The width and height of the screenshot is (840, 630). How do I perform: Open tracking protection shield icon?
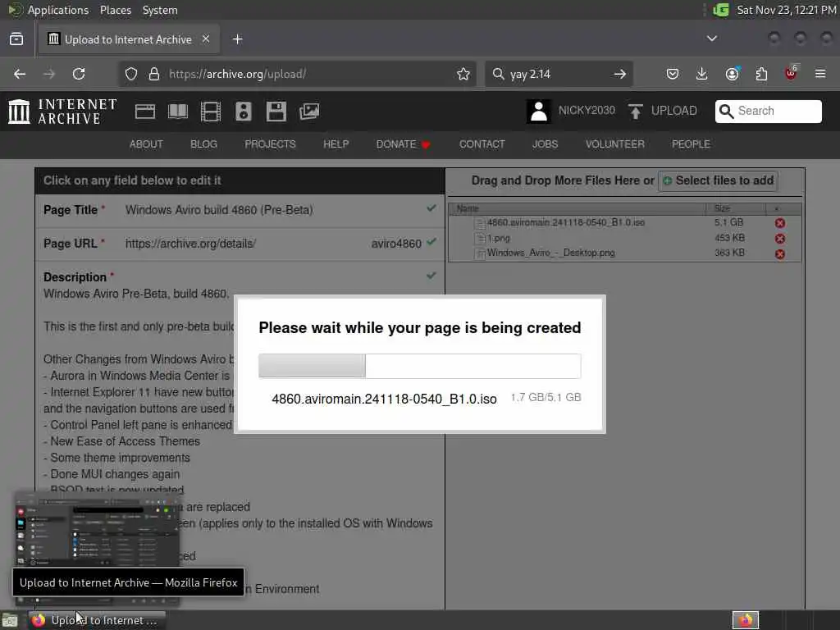click(131, 74)
